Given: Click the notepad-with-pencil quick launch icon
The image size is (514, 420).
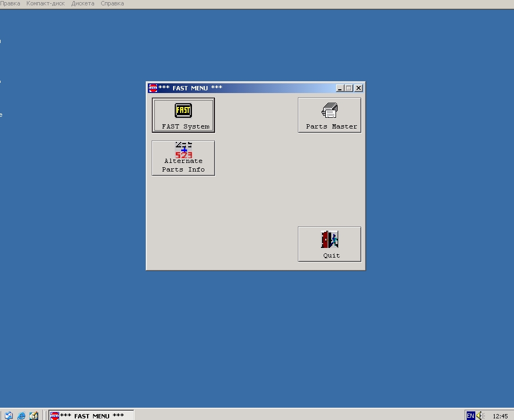Looking at the screenshot, I should click(x=34, y=415).
